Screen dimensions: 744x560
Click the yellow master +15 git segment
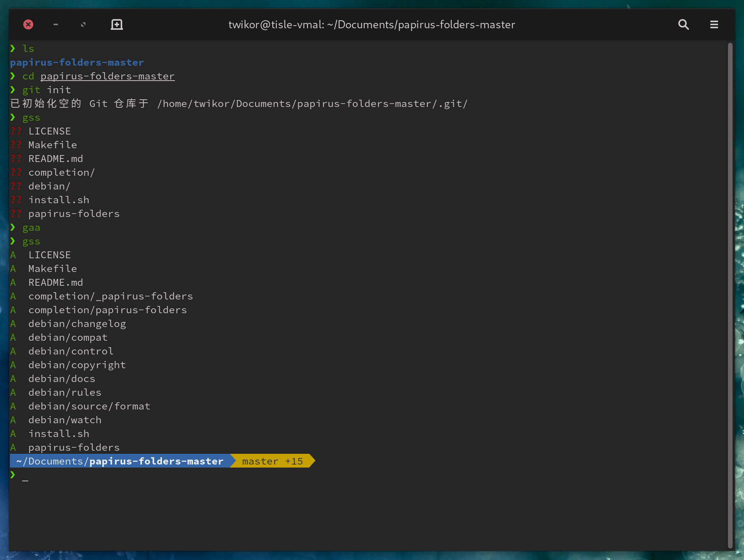point(272,461)
